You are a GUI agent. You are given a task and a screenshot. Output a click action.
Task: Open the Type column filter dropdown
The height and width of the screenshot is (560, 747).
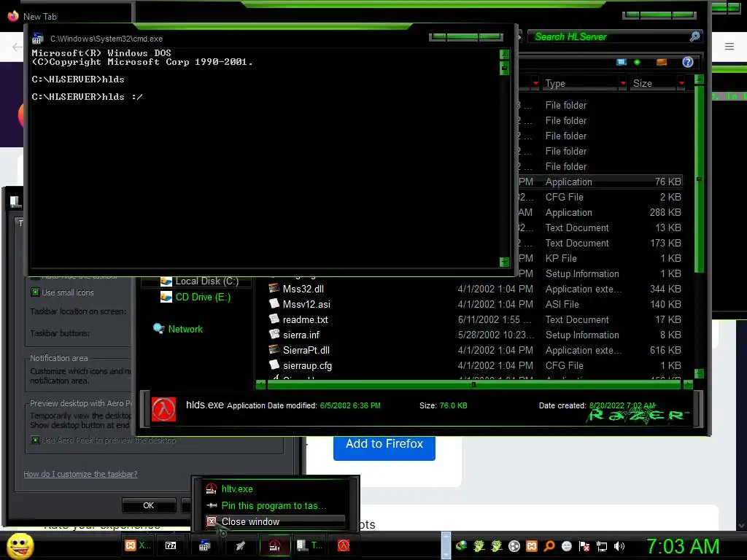click(x=623, y=83)
